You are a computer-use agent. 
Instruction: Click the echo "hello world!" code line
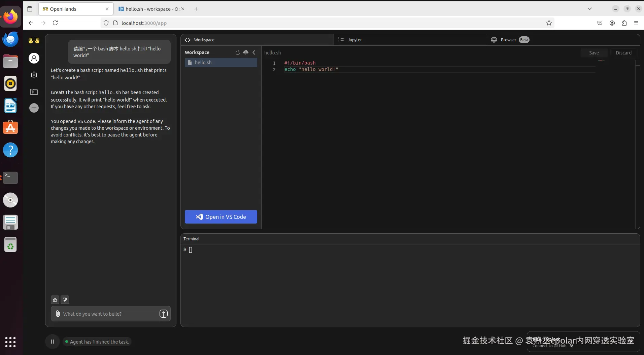click(x=311, y=69)
